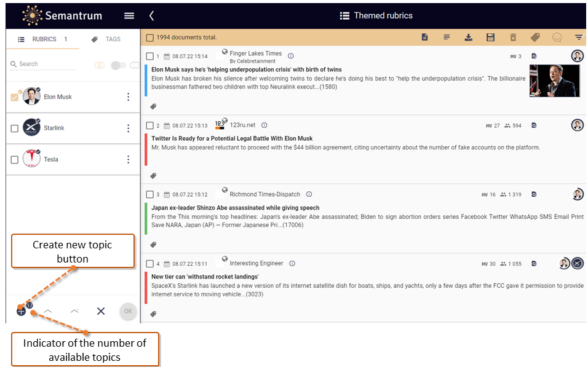588x367 pixels.
Task: Open headline "New tier can 'withstand rocket landings'"
Action: tap(205, 277)
